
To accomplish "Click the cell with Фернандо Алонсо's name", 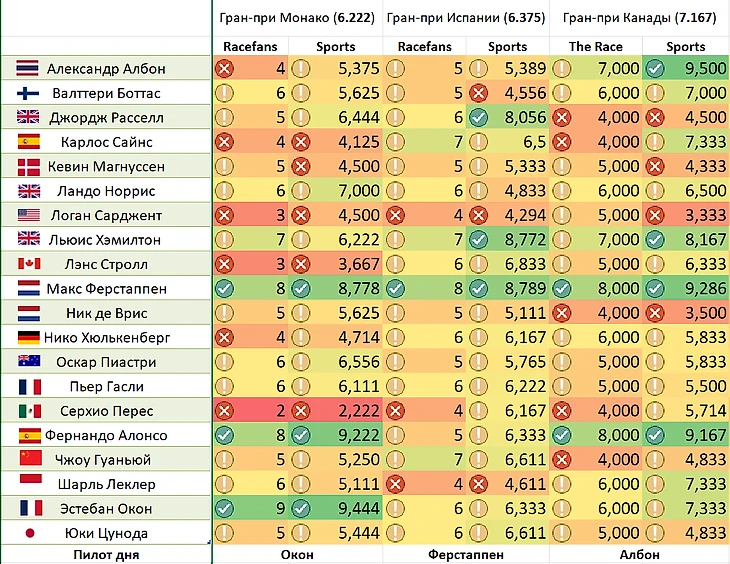I will pyautogui.click(x=106, y=435).
